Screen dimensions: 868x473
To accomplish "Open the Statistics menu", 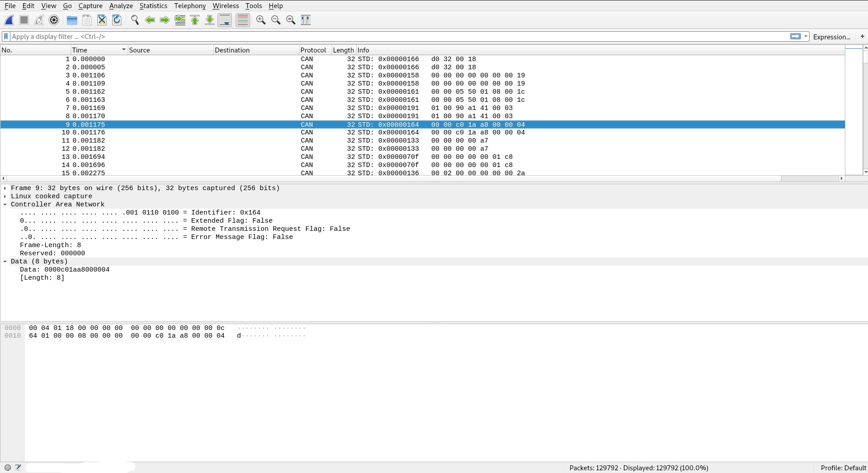I will point(153,6).
